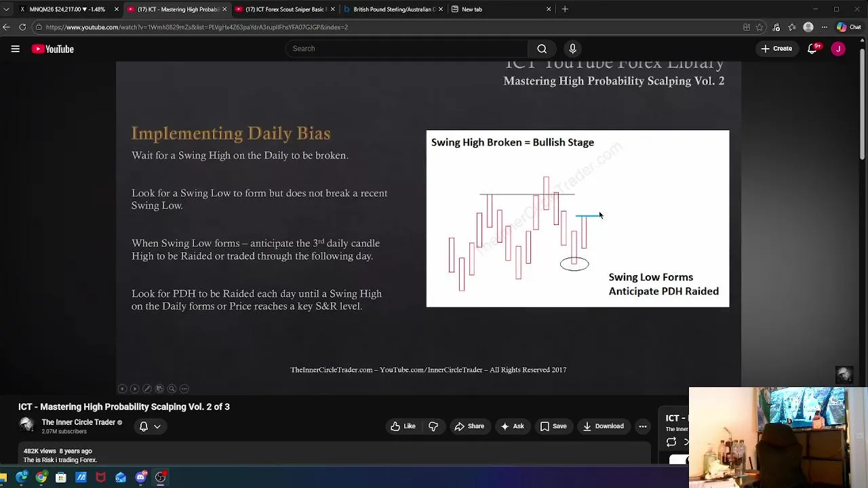Reload the page with the refresh icon
Screen dimensions: 868x488
(22, 27)
